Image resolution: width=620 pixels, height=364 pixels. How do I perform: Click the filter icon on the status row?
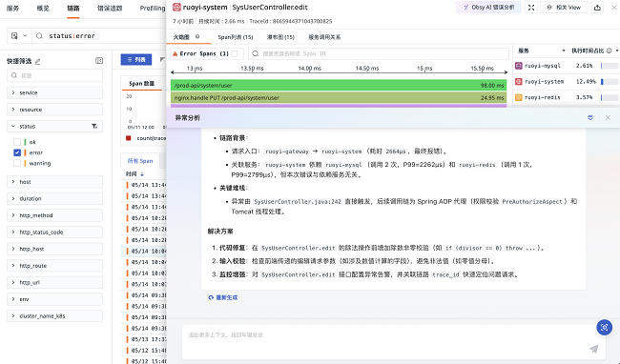point(94,127)
